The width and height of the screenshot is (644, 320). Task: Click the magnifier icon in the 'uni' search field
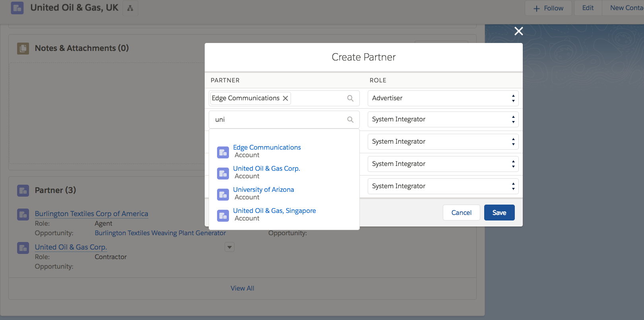(x=350, y=119)
